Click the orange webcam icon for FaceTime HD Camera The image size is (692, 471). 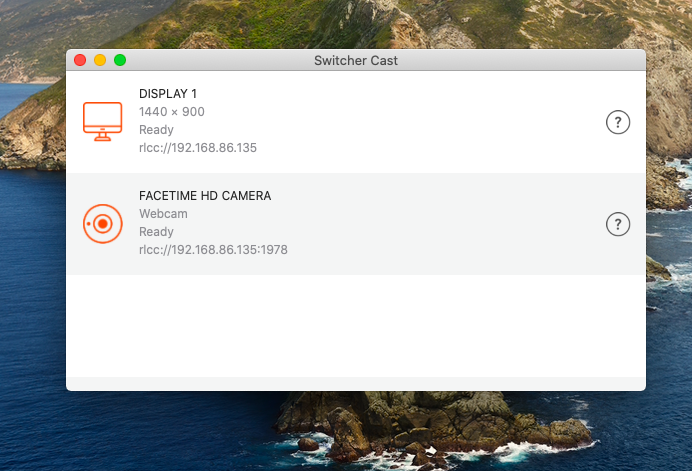tap(102, 223)
